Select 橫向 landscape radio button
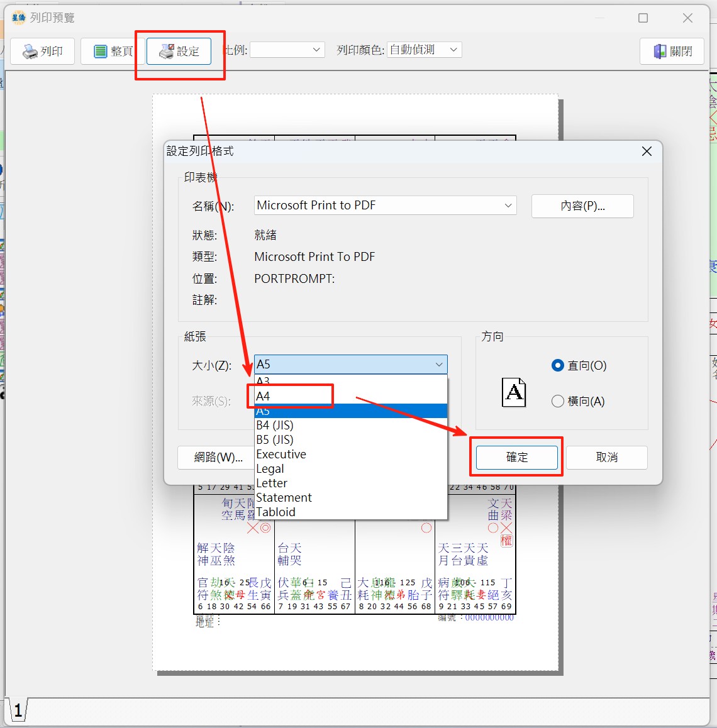 tap(557, 401)
